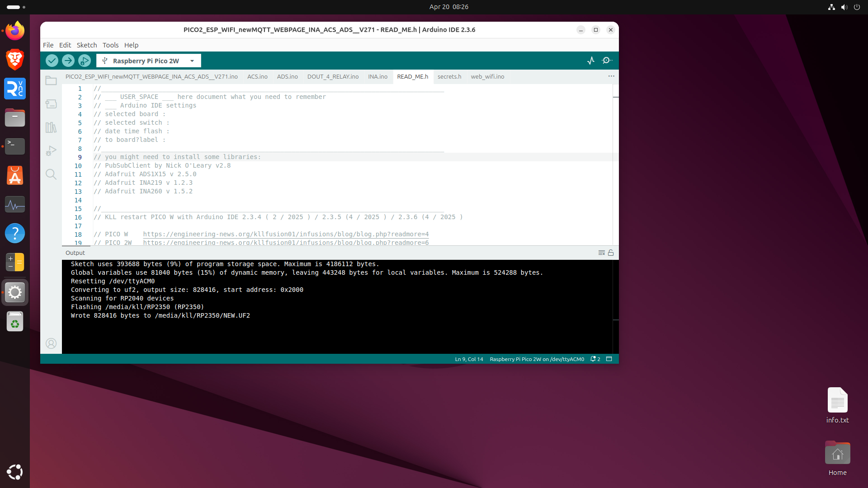Select the READ_ME.h tab
Screen dimensions: 868x488
413,77
